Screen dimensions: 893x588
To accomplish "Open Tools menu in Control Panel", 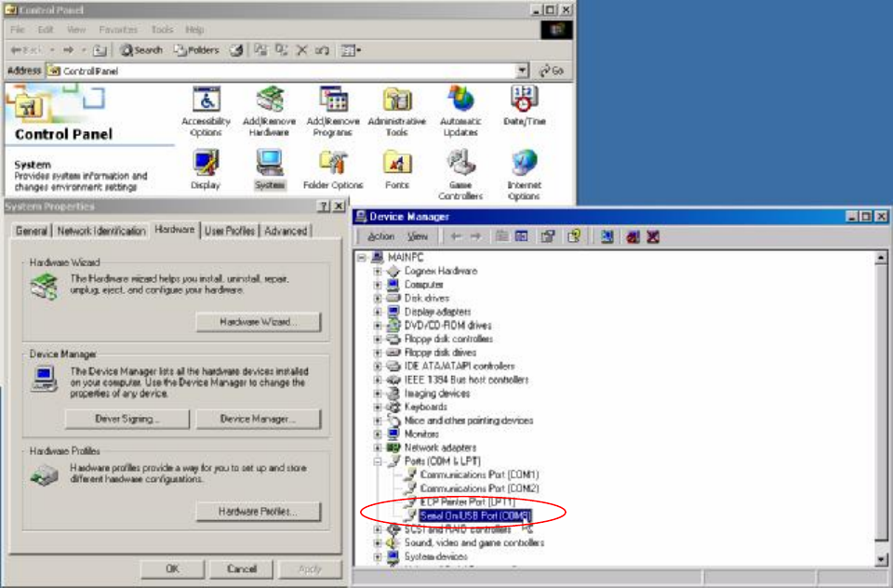I will pyautogui.click(x=162, y=29).
